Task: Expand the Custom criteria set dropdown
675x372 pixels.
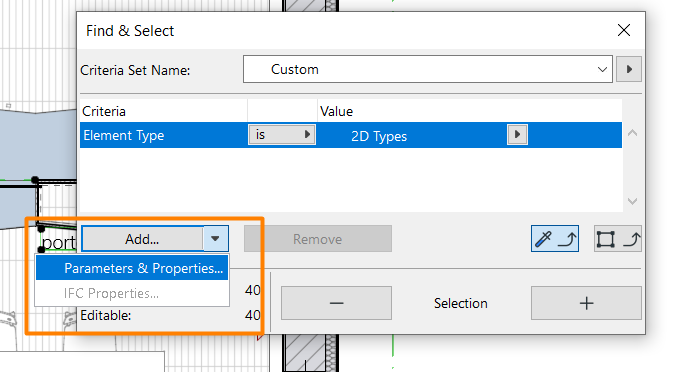Action: [427, 69]
